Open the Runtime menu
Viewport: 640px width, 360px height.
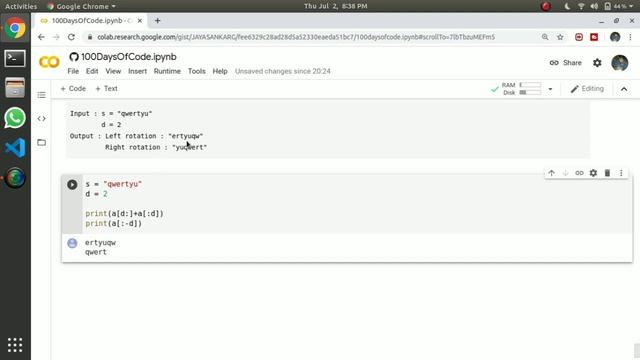click(x=167, y=71)
